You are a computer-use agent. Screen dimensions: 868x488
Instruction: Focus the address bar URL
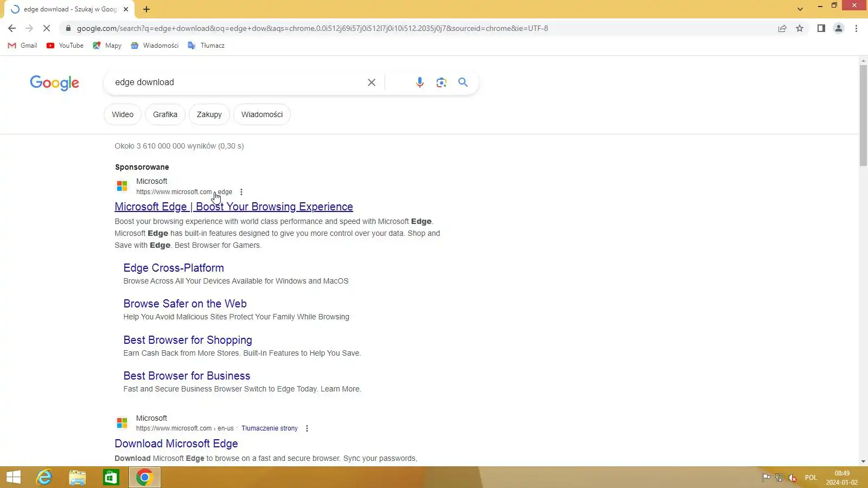tap(312, 28)
